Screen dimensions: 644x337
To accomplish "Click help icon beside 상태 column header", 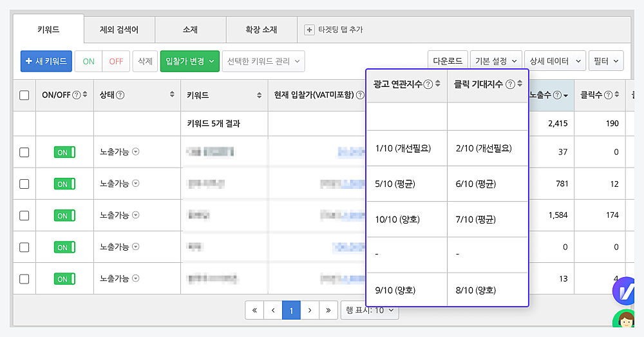I will pos(120,95).
